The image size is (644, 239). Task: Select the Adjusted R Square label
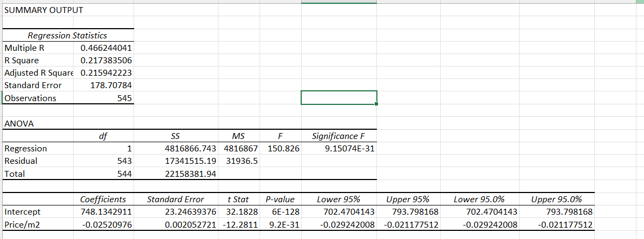click(38, 73)
